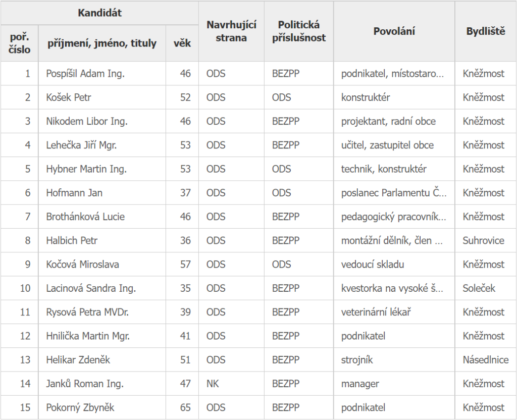Viewport: 517px width, 420px height.
Task: Select the Hofmann Jan row name
Action: click(x=74, y=192)
